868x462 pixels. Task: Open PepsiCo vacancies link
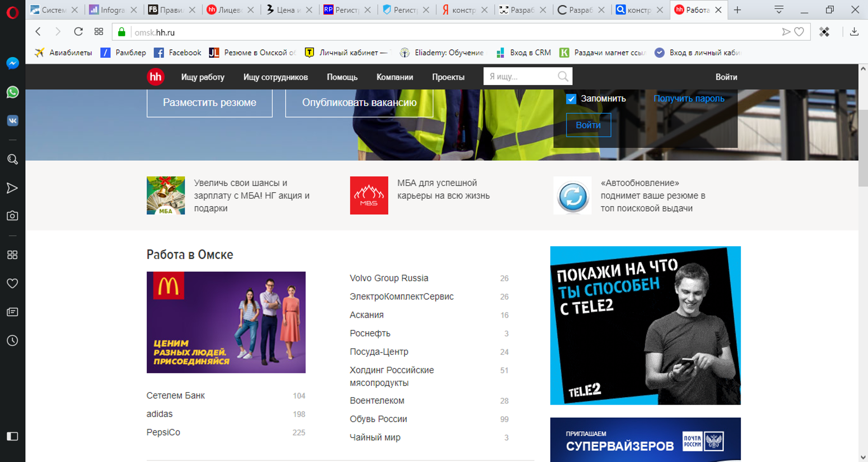click(x=163, y=432)
